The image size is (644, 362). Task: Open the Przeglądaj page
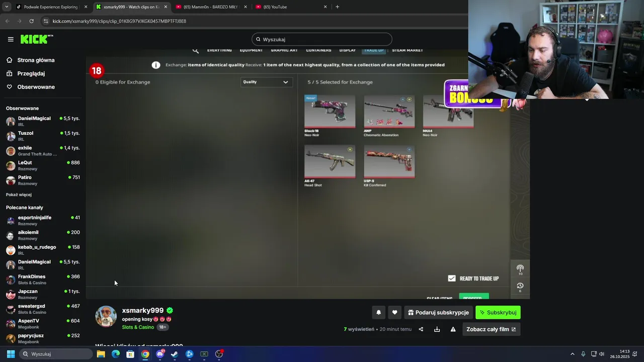pyautogui.click(x=31, y=73)
